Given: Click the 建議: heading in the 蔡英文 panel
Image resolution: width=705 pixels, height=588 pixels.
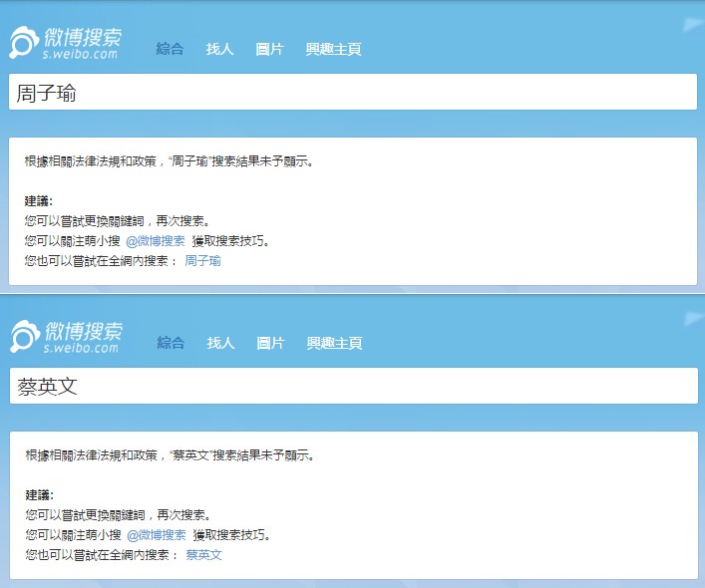Looking at the screenshot, I should click(x=40, y=495).
